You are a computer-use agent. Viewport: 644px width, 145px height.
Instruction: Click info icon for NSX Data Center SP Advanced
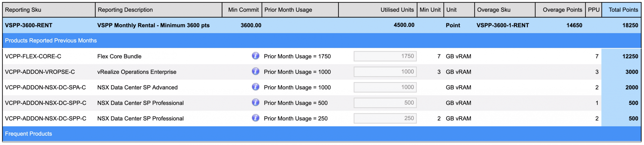click(255, 87)
